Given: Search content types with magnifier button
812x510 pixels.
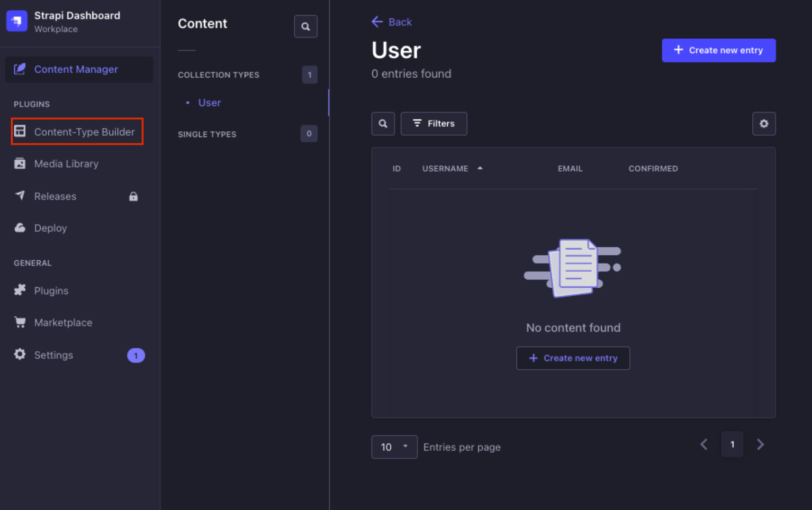Looking at the screenshot, I should [x=306, y=27].
